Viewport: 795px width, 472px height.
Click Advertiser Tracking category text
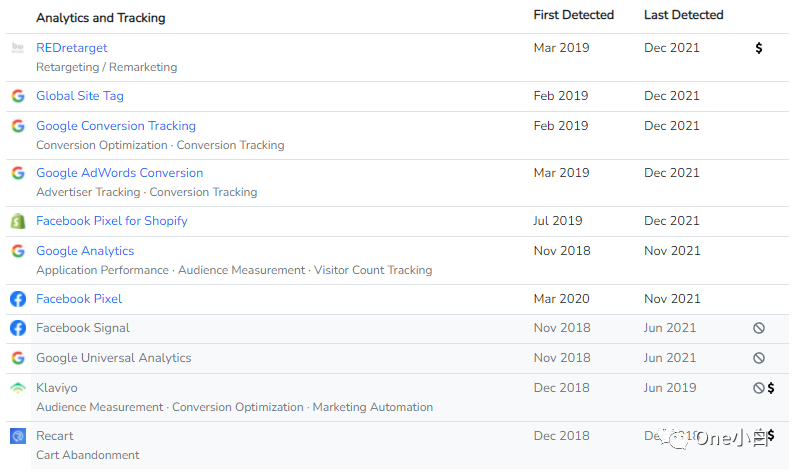[x=88, y=192]
